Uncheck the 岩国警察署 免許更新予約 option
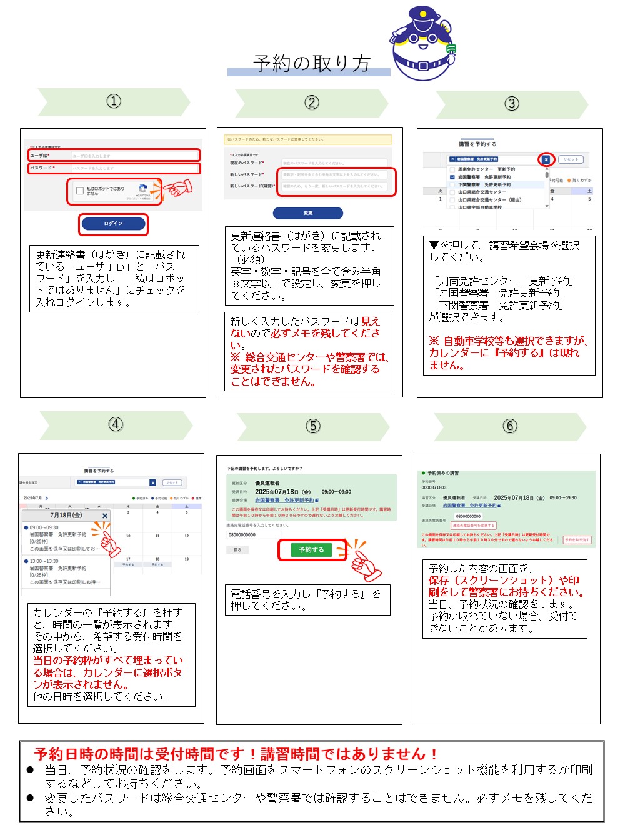 452,177
